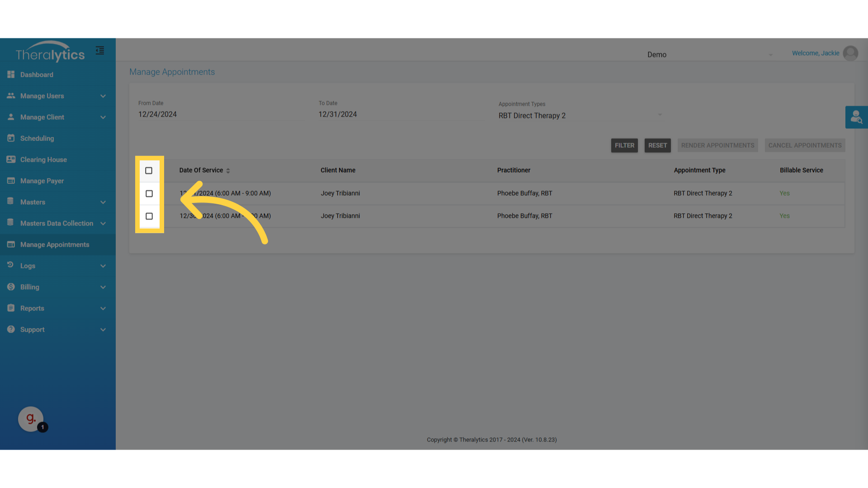The height and width of the screenshot is (488, 868).
Task: Check the first appointment row checkbox
Action: click(x=149, y=194)
